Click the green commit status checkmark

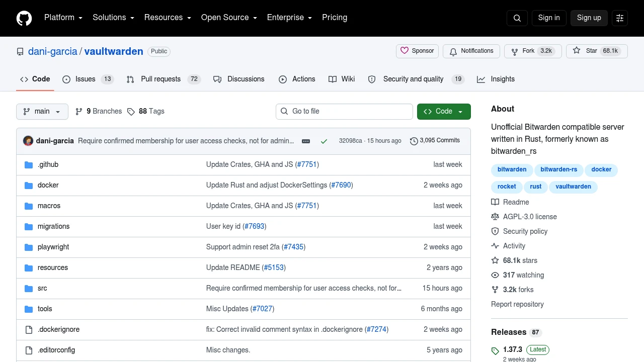tap(324, 141)
